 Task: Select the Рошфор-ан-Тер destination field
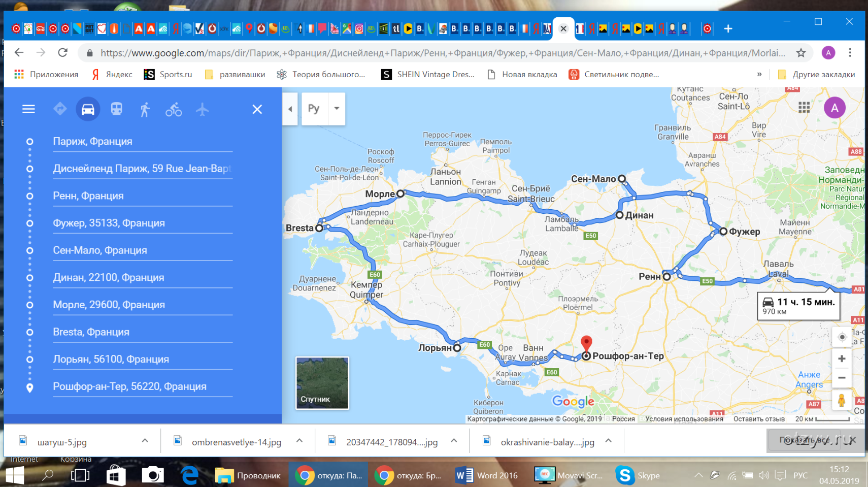(143, 386)
